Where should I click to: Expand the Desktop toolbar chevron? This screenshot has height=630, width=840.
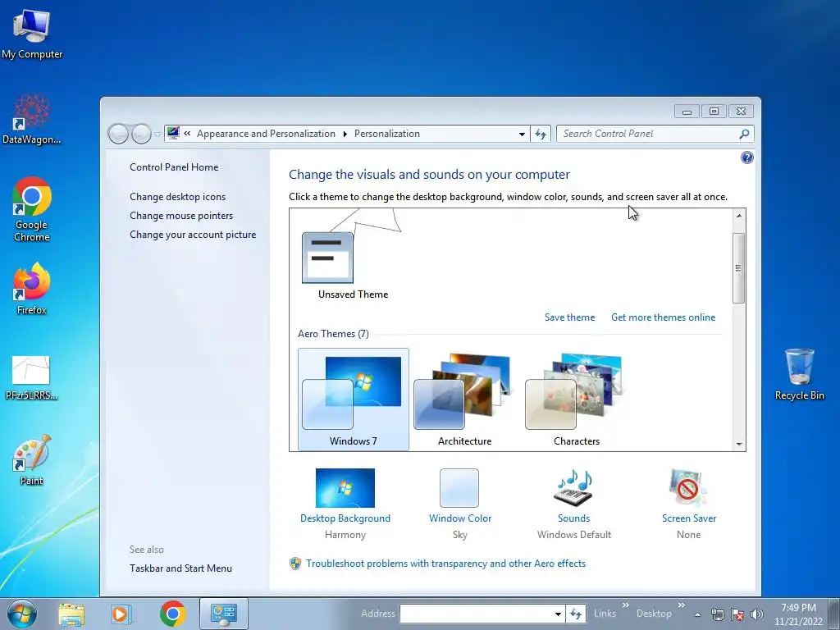[x=681, y=605]
